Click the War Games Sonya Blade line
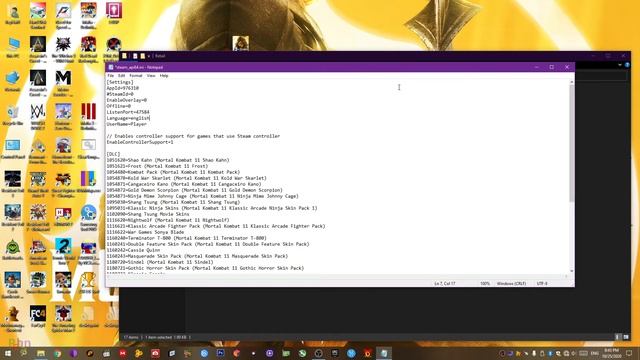Screen dimensions: 640x360 pos(145,232)
